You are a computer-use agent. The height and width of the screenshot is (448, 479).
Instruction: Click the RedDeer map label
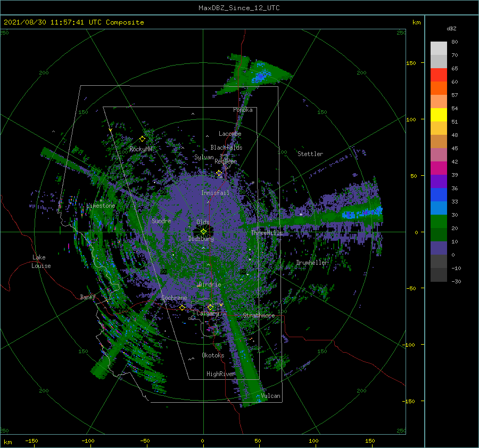click(226, 161)
